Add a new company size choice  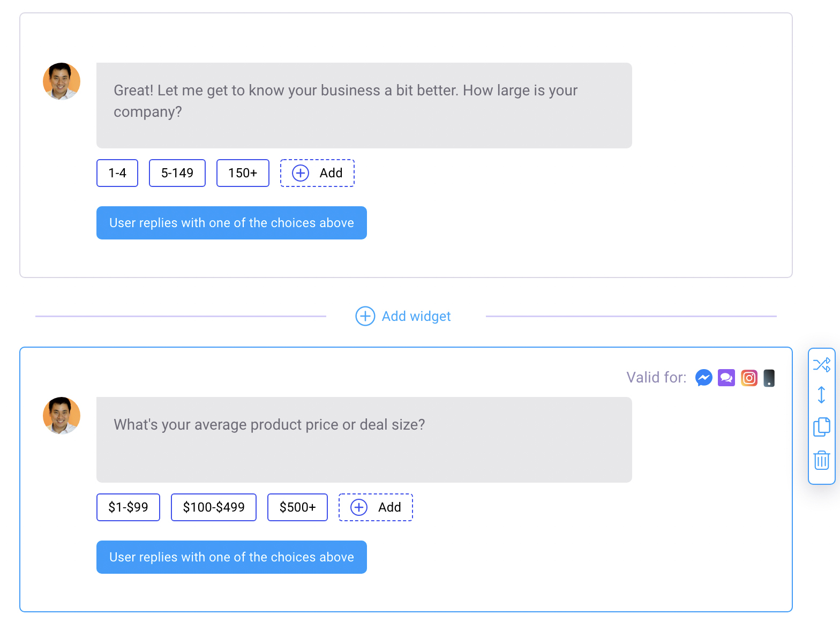click(317, 173)
